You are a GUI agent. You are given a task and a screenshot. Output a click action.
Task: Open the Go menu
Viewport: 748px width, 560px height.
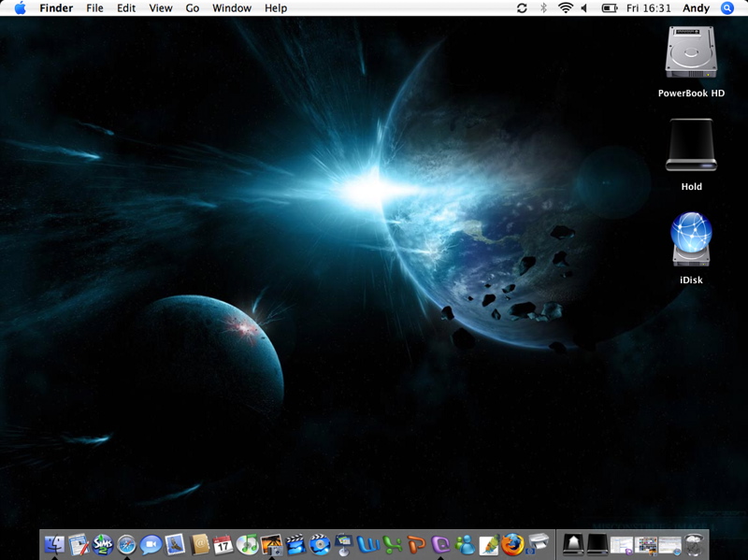tap(193, 8)
